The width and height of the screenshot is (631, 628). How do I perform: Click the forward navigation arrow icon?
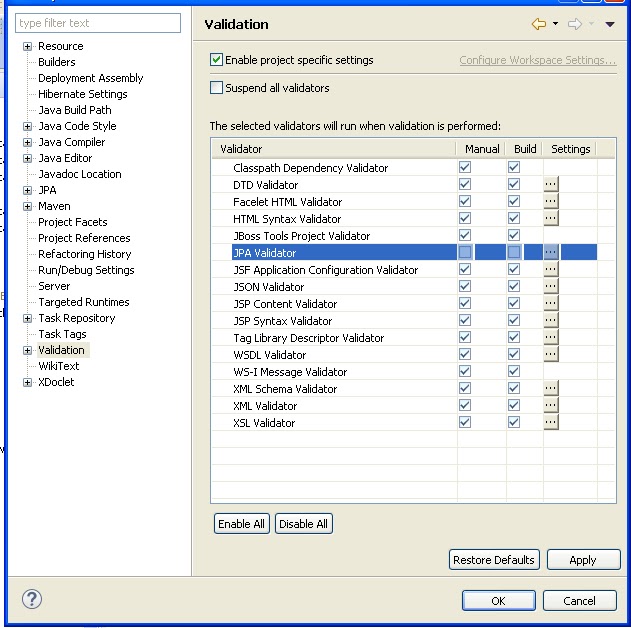tap(575, 24)
